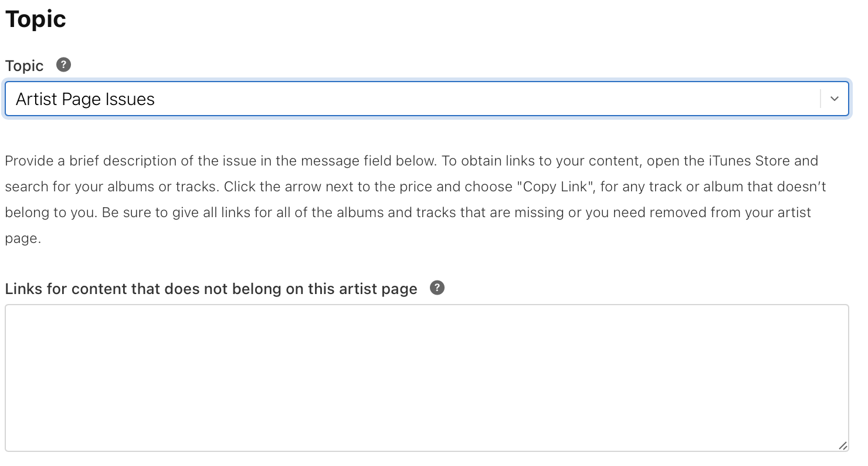
Task: Click the text area resize handle
Action: click(x=843, y=445)
